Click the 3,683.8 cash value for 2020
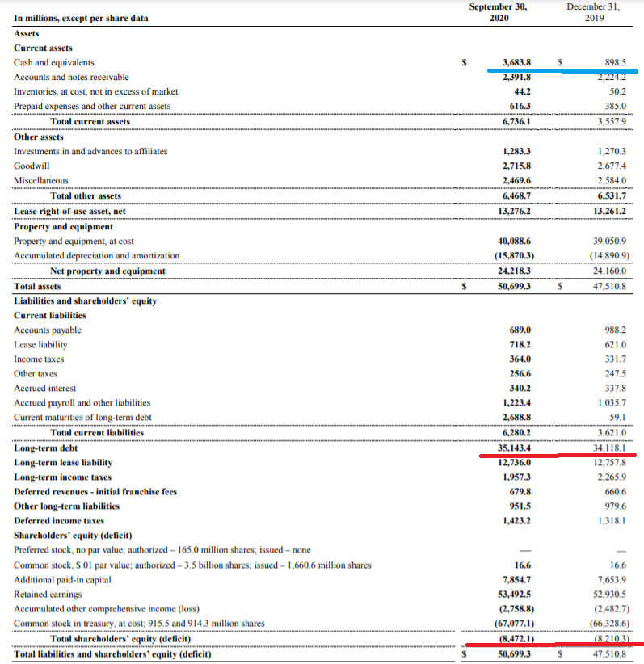644x664 pixels. click(x=516, y=62)
